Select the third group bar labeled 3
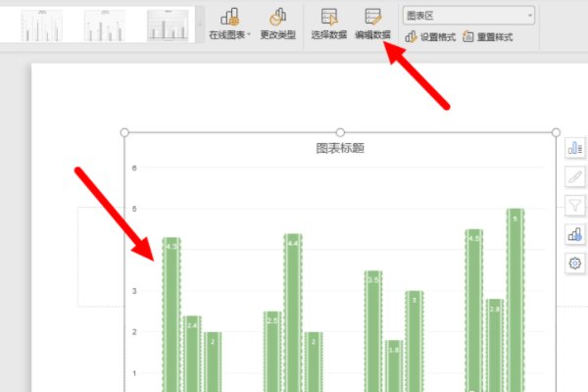The width and height of the screenshot is (588, 392). tap(415, 342)
